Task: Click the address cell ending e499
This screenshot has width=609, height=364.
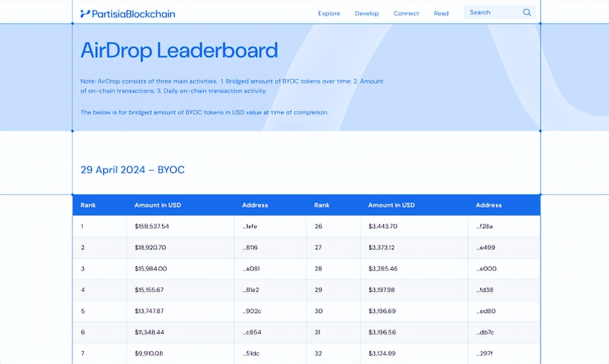Action: [504, 248]
